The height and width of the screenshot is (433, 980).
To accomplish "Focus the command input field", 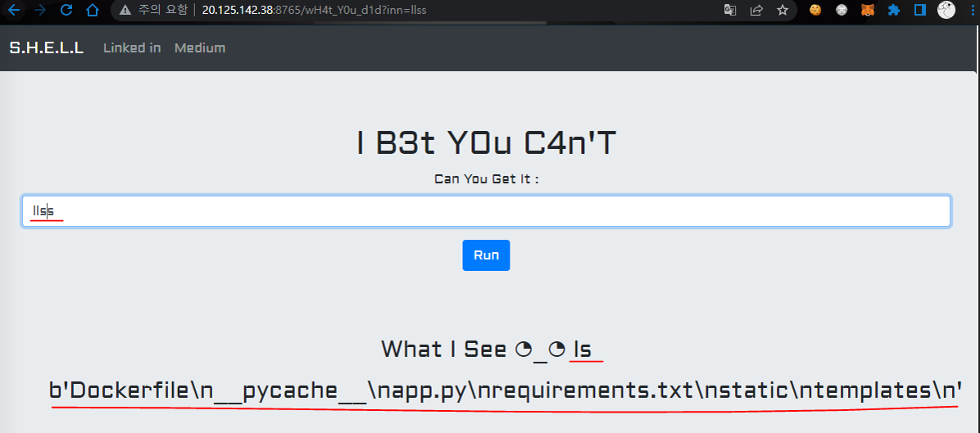I will coord(486,211).
